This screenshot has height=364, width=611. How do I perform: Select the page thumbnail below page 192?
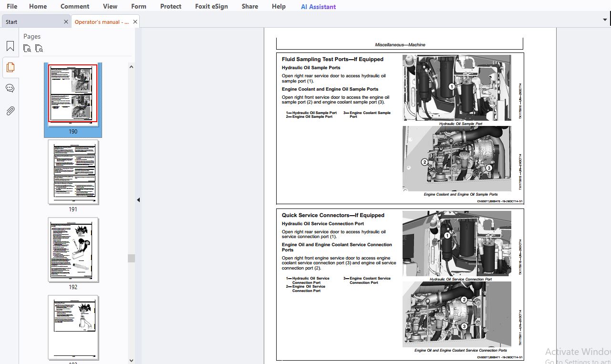tap(73, 328)
